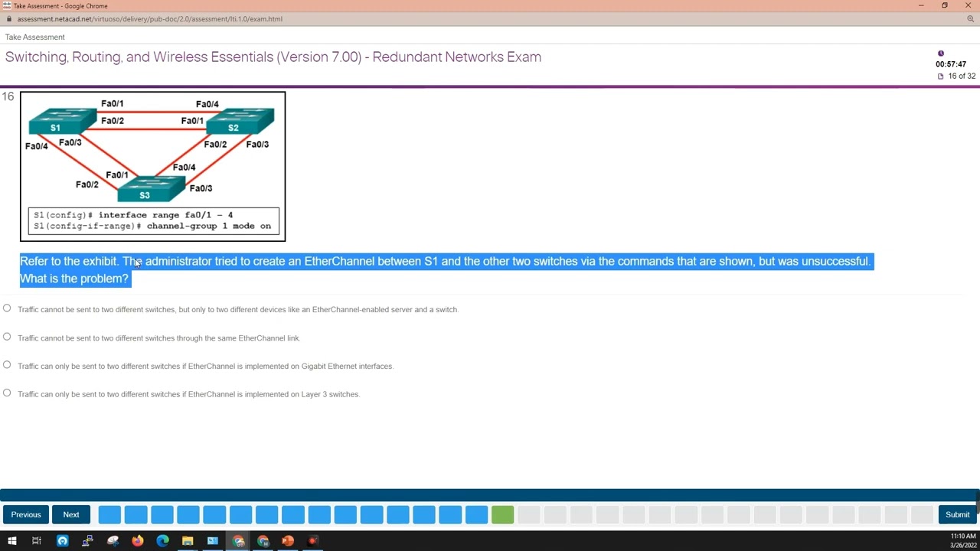The image size is (980, 551).
Task: Click the site lock icon in address bar
Action: 8,19
